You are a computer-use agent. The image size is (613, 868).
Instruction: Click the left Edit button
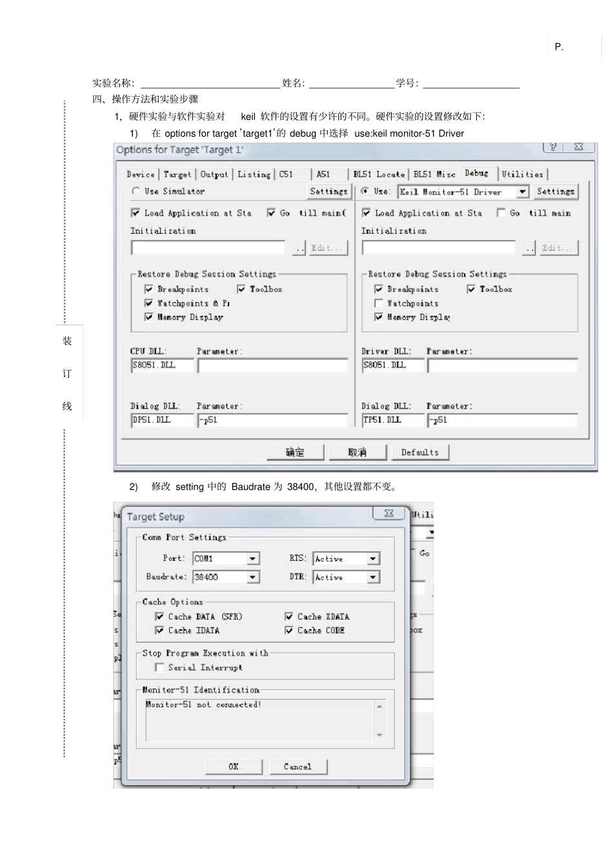point(328,248)
